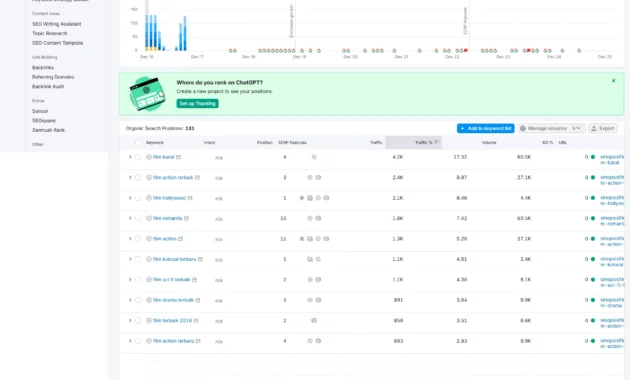Image resolution: width=630 pixels, height=380 pixels.
Task: Open SERP snapshot icon after 'film barat'
Action: (178, 157)
